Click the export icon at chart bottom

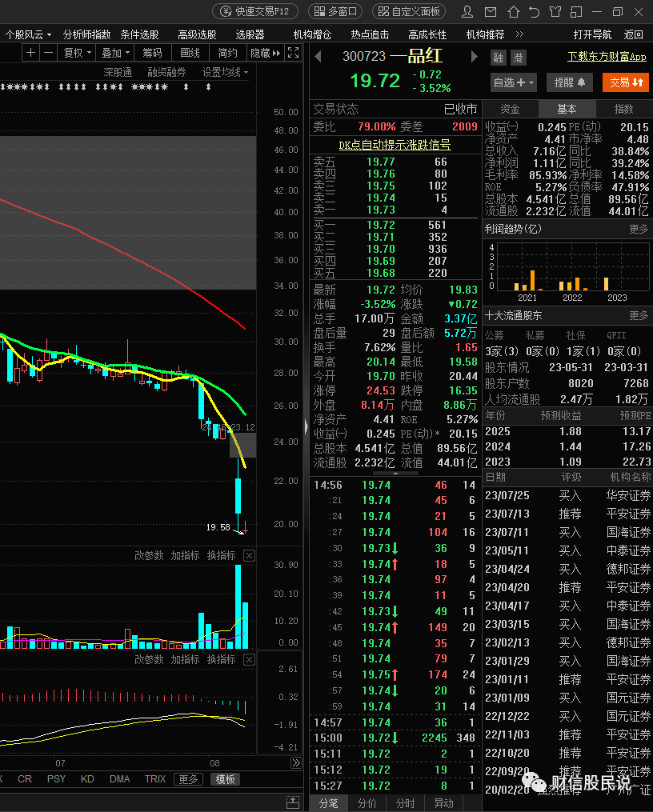point(293,802)
